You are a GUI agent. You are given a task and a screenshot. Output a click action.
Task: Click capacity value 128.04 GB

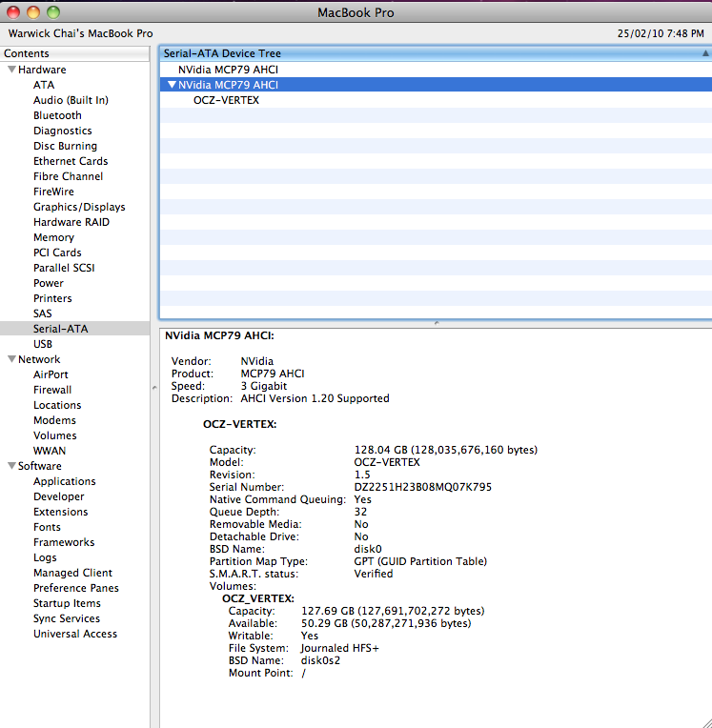[445, 450]
